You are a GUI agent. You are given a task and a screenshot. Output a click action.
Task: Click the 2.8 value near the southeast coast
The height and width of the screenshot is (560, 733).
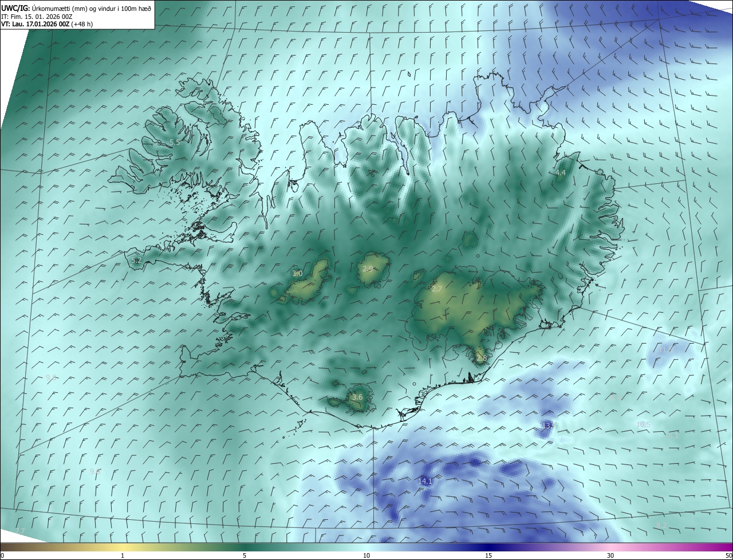point(481,358)
